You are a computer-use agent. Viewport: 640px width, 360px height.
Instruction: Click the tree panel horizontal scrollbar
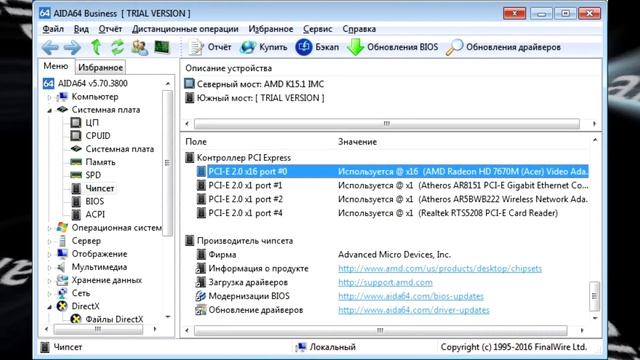click(x=98, y=329)
